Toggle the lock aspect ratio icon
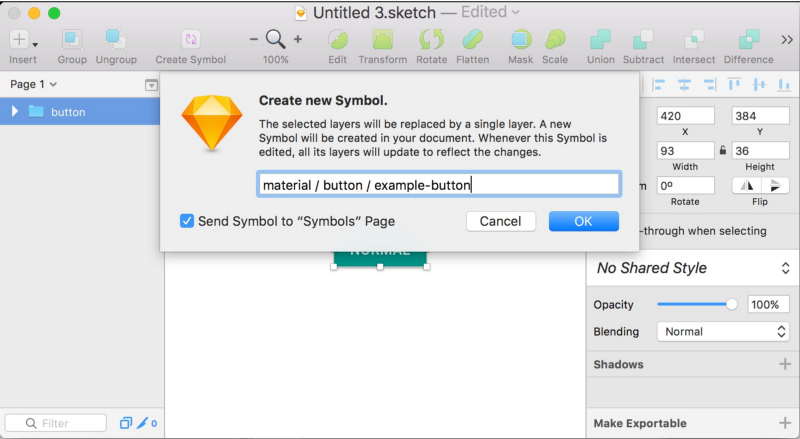Image resolution: width=800 pixels, height=439 pixels. tap(723, 150)
